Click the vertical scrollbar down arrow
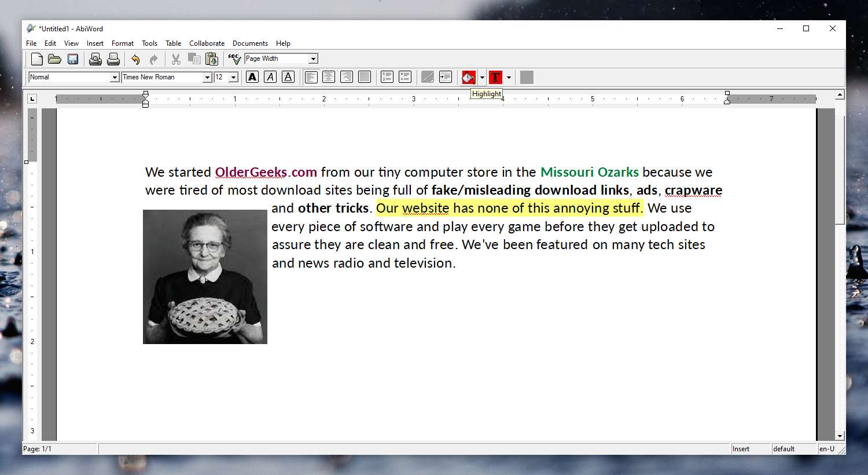Image resolution: width=868 pixels, height=475 pixels. click(x=840, y=436)
